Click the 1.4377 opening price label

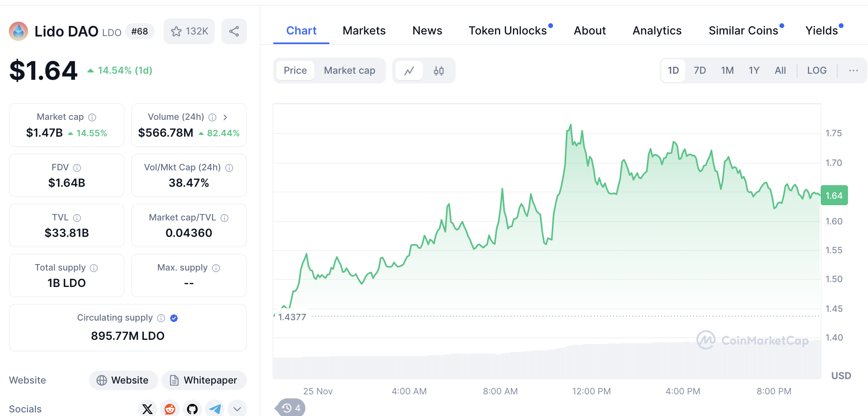(x=292, y=317)
